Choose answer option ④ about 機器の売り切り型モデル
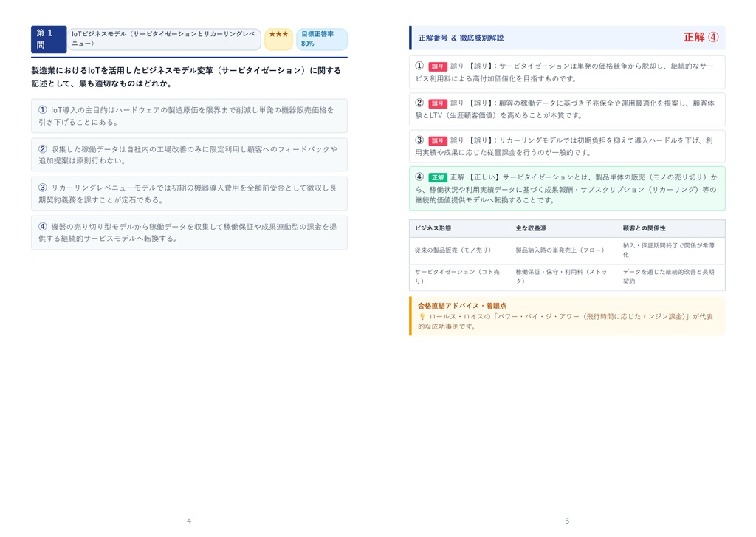 189,233
